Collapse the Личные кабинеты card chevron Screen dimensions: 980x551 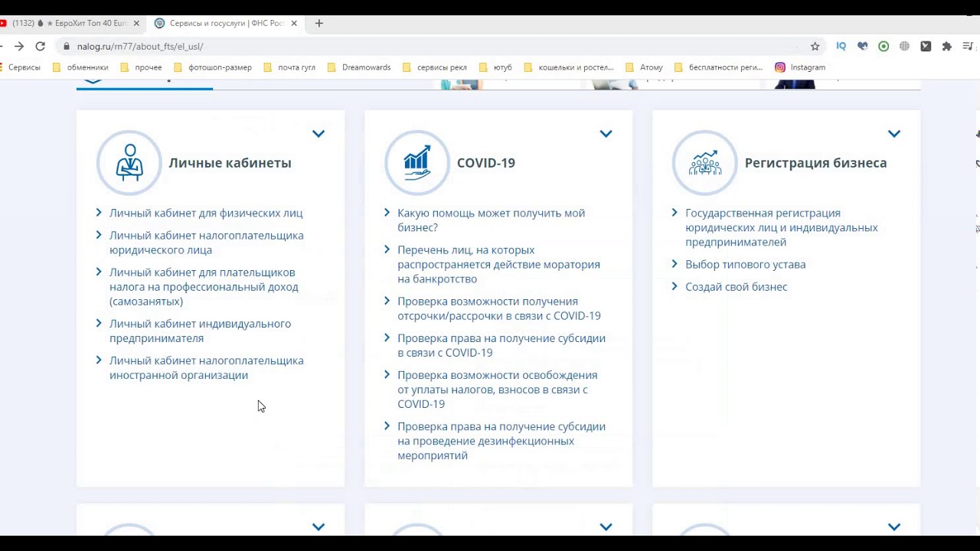(318, 134)
